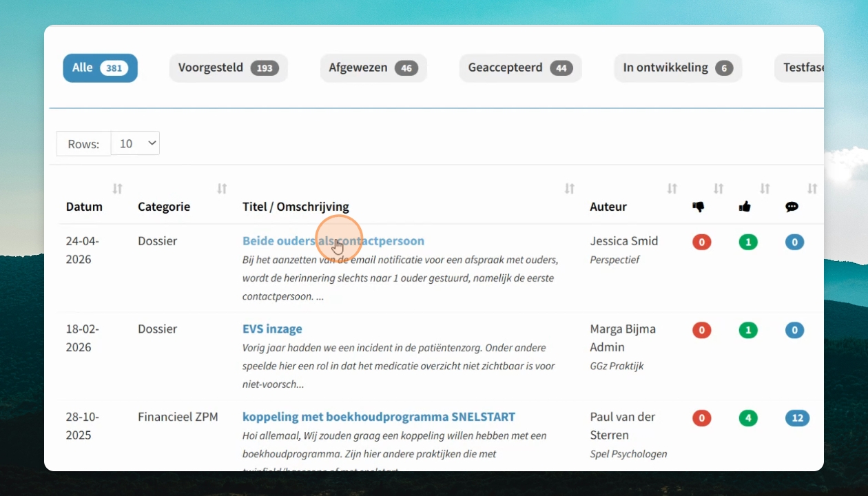
Task: Open the 'EVS inzage' link
Action: tap(272, 329)
